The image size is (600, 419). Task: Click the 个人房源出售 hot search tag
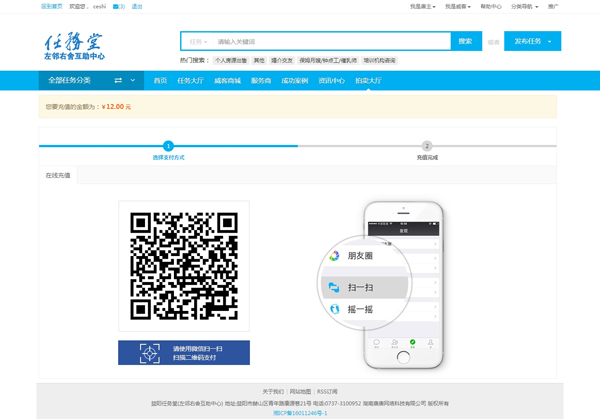tap(231, 60)
